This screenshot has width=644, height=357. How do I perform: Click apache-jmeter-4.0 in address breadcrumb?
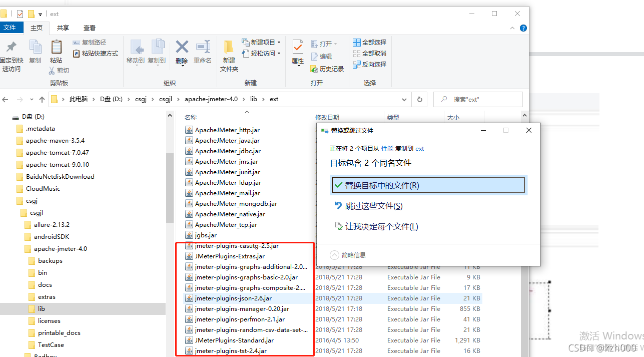click(211, 99)
